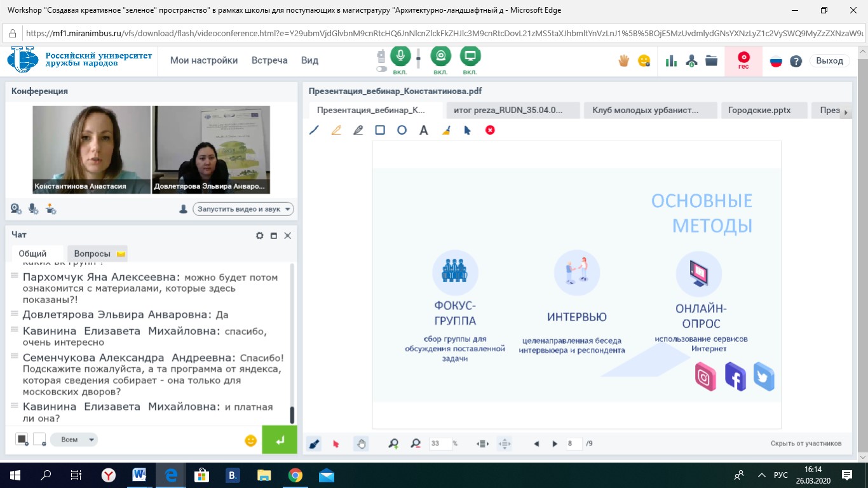This screenshot has width=868, height=488.
Task: Toggle the microphone button
Action: pyautogui.click(x=400, y=57)
